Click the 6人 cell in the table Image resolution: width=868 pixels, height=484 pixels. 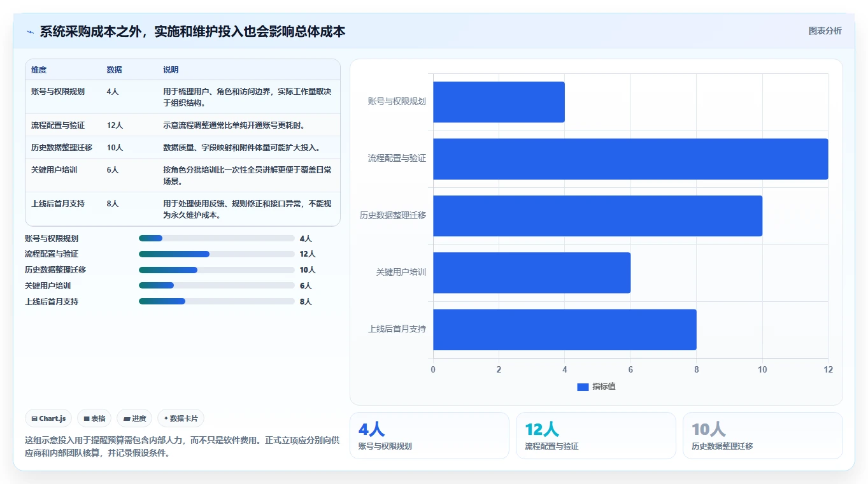(x=113, y=170)
